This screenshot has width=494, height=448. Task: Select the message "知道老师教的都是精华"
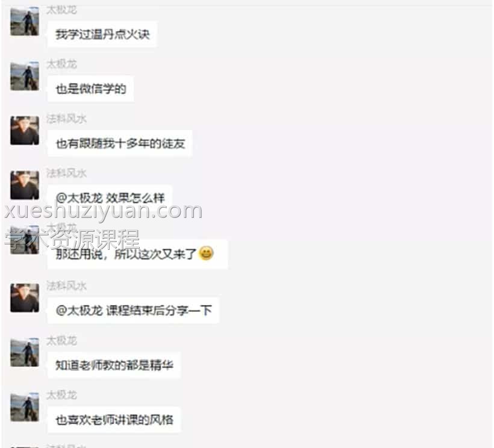pyautogui.click(x=114, y=365)
